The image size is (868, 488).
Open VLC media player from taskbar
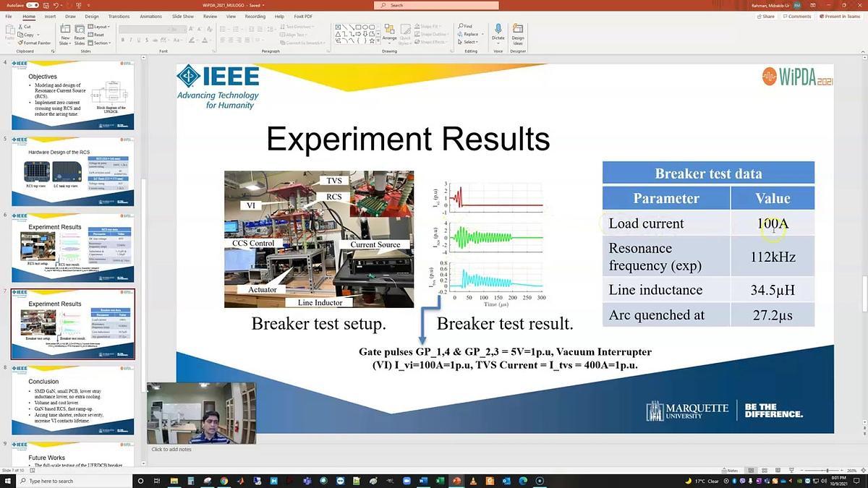[473, 481]
